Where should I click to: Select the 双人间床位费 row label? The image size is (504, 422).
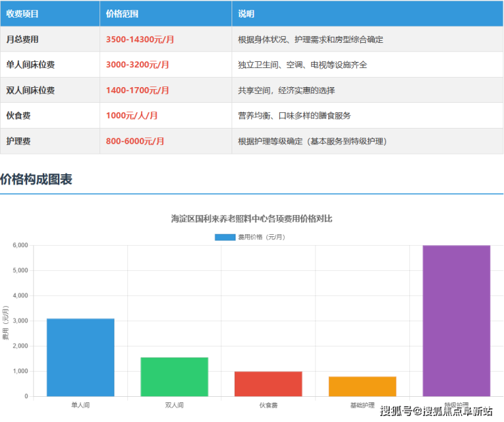[31, 90]
